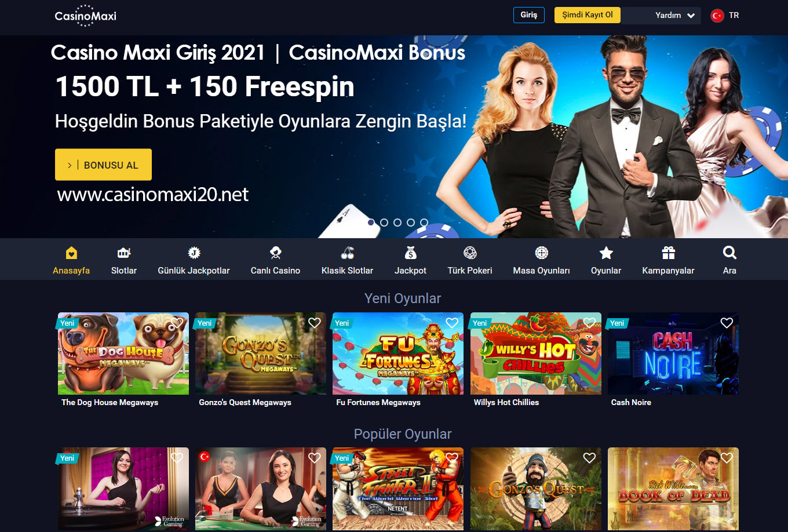Click the Giriş login button
This screenshot has height=532, width=788.
(x=529, y=15)
